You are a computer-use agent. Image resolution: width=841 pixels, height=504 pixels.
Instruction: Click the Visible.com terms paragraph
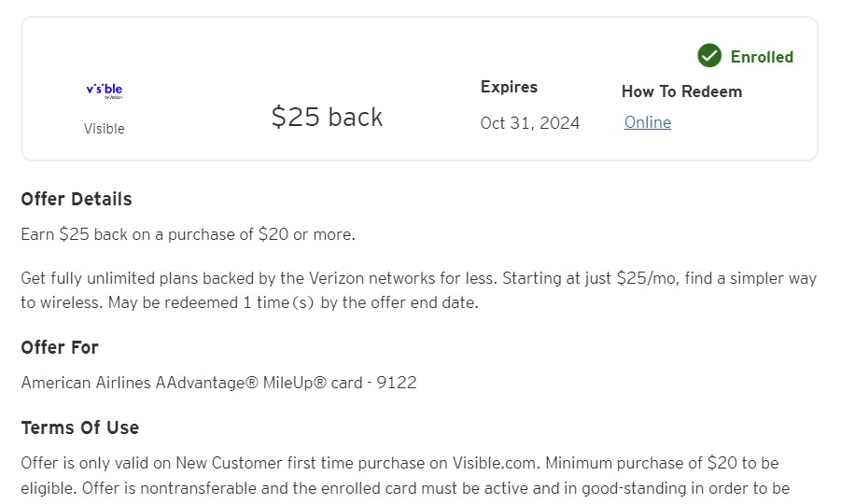405,476
